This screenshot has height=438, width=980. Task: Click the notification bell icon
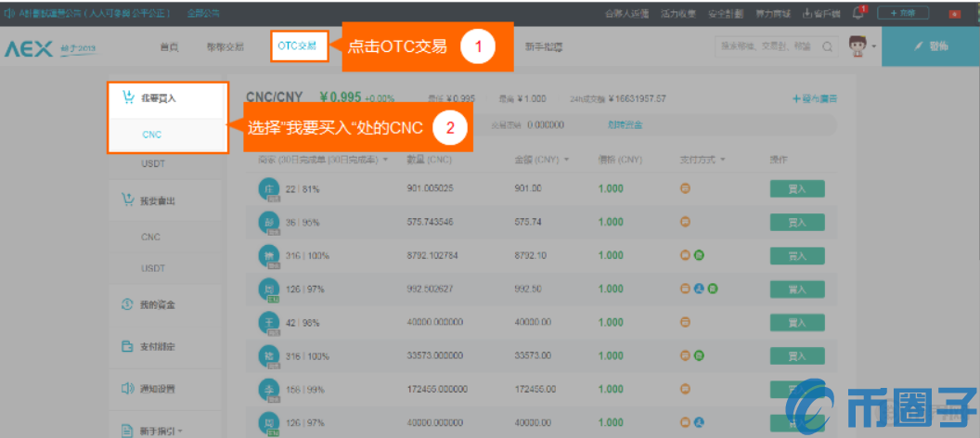(858, 13)
